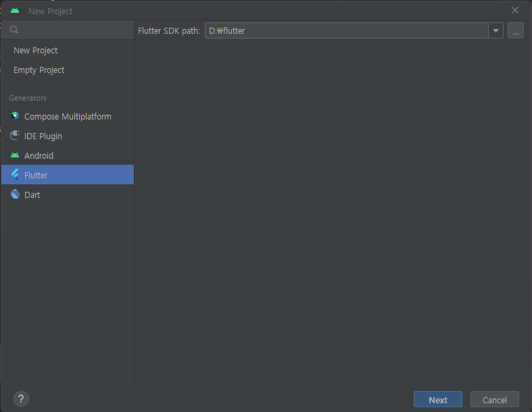This screenshot has width=532, height=412.
Task: Click the IDE Plugin plug icon
Action: tap(15, 135)
